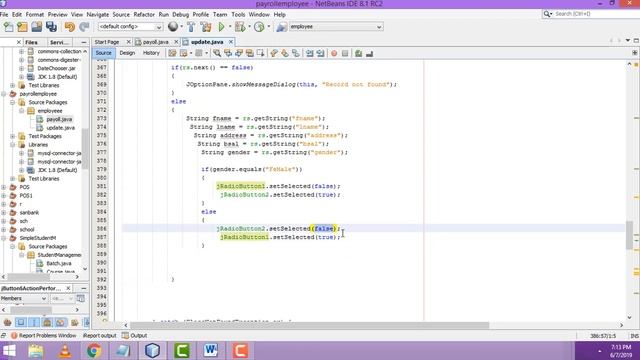Click the Navigator sort icon beside filter dropdown
The image size is (640, 360).
click(81, 298)
